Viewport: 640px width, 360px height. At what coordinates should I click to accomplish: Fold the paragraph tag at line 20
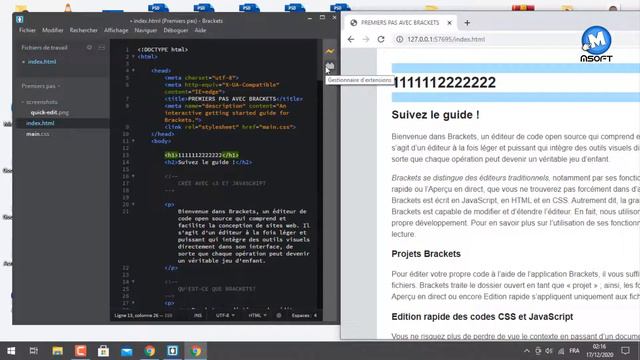(x=133, y=204)
